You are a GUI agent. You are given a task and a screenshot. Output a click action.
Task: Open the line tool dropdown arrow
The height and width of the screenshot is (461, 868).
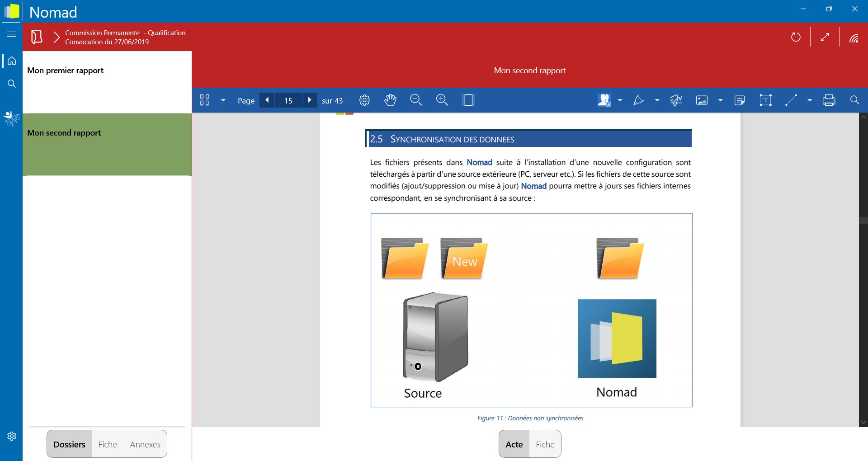coord(810,100)
